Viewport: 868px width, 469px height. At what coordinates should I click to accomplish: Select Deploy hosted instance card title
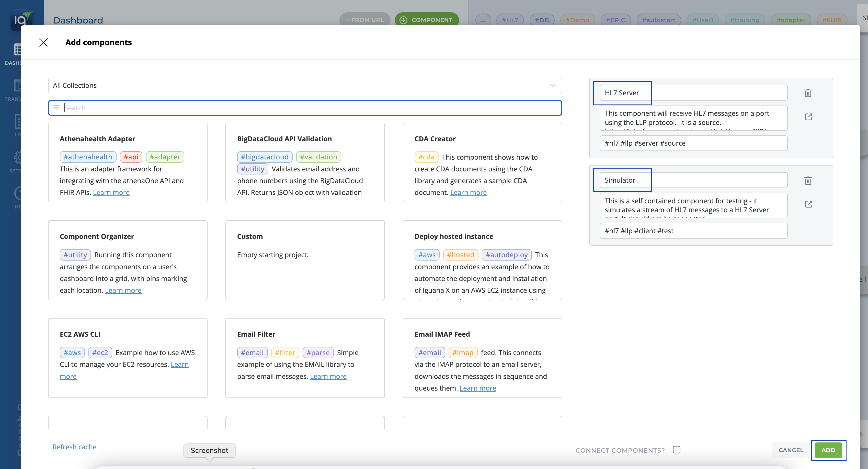pyautogui.click(x=453, y=236)
